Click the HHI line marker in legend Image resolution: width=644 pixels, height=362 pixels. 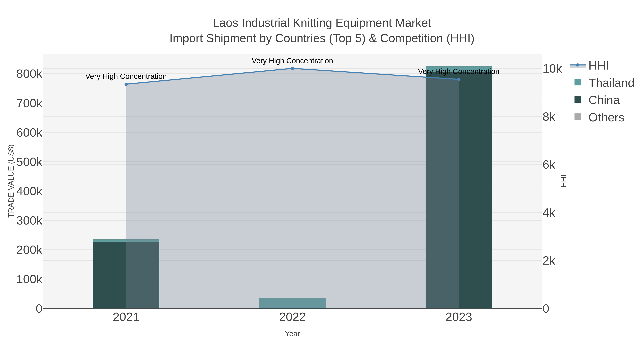pyautogui.click(x=577, y=65)
